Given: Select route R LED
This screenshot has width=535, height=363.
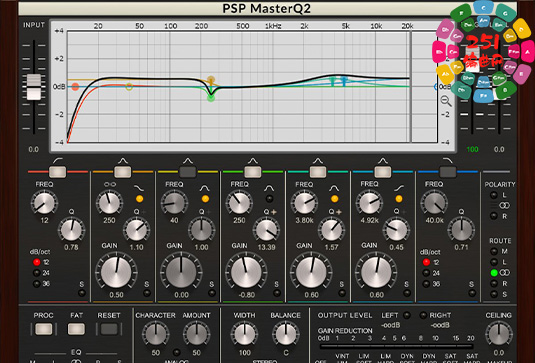Looking at the screenshot, I should (x=494, y=284).
